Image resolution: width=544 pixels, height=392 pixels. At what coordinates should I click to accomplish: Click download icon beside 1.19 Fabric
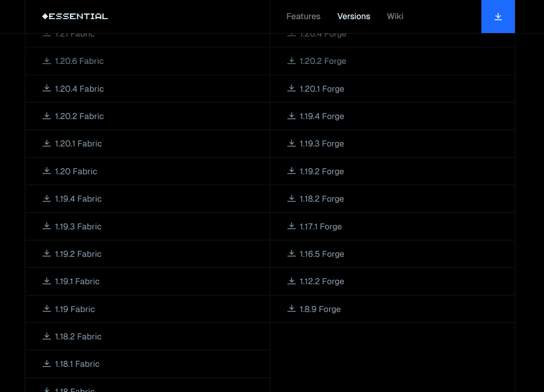pos(47,309)
